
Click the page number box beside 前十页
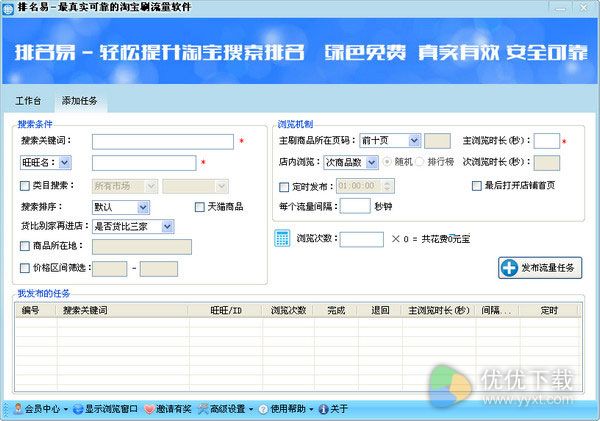coord(437,141)
